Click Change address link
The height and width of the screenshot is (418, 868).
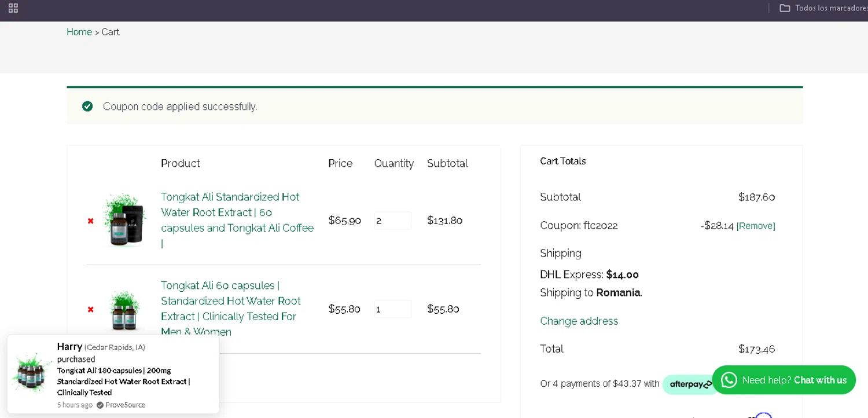(x=579, y=321)
